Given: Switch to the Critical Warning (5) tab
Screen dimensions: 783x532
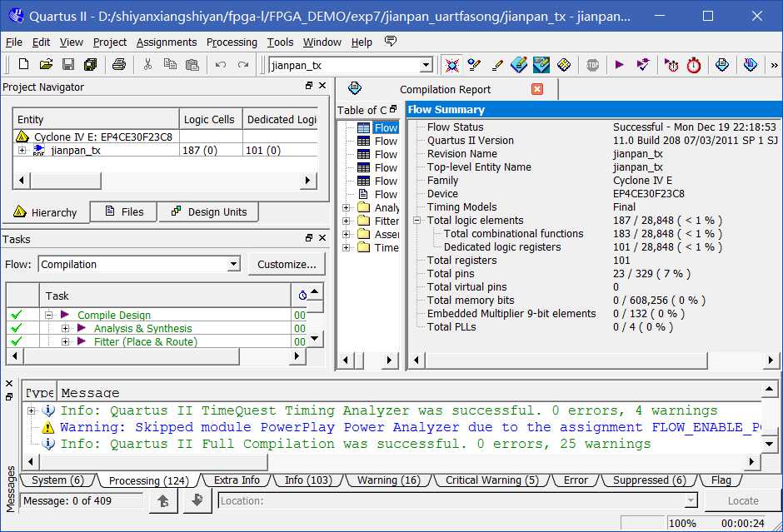Looking at the screenshot, I should point(491,480).
